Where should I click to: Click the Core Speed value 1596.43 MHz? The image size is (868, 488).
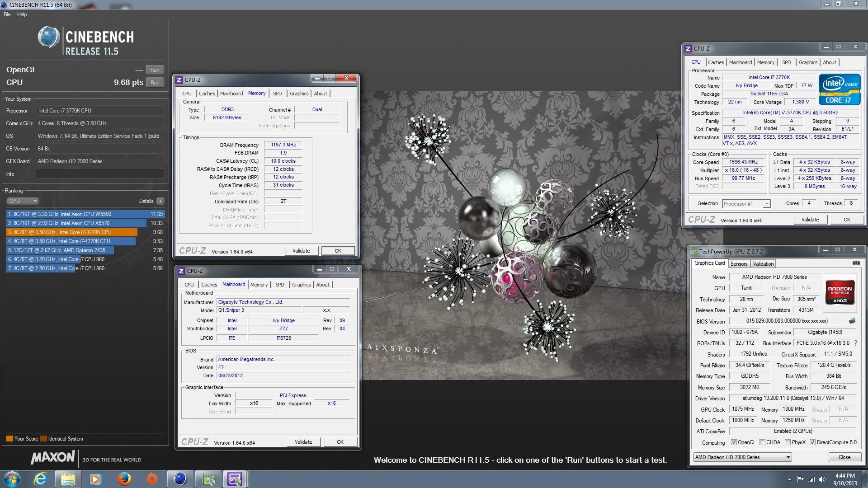tap(743, 162)
